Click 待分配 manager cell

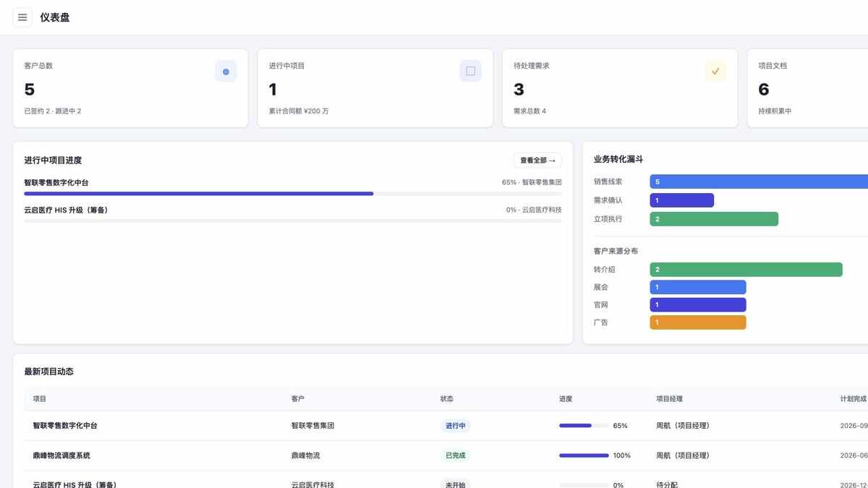[667, 484]
